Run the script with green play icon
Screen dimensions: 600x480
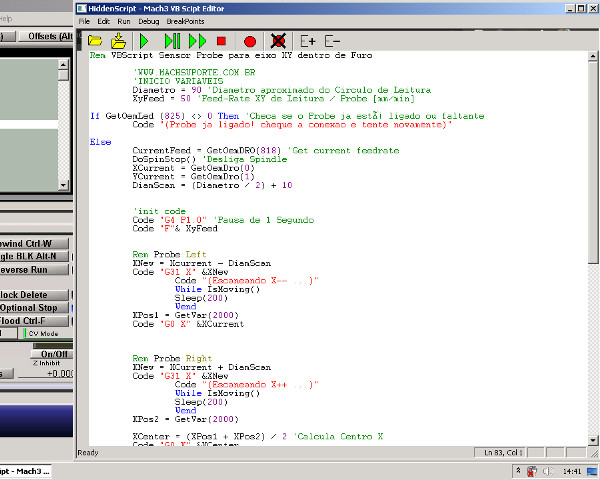[x=144, y=41]
